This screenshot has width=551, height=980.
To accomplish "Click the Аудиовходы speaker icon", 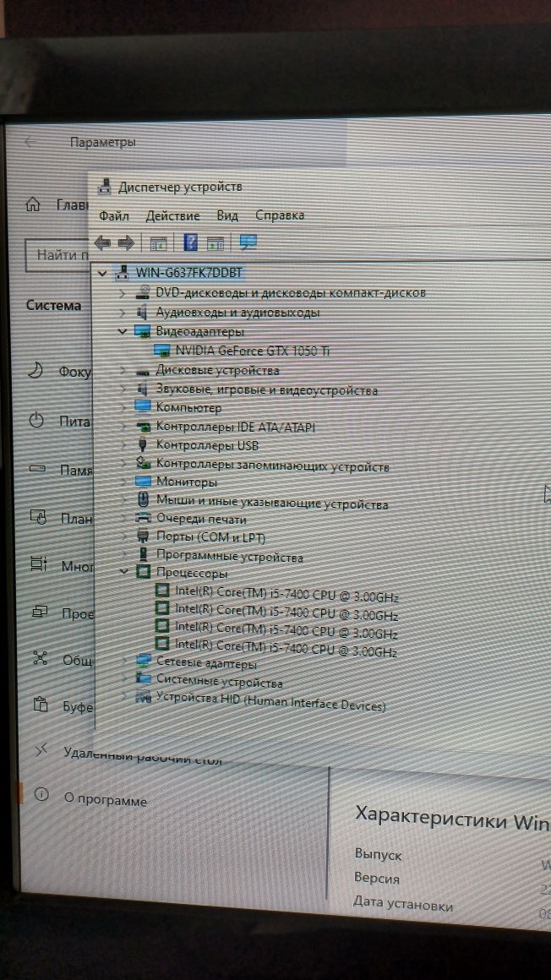I will click(x=142, y=312).
